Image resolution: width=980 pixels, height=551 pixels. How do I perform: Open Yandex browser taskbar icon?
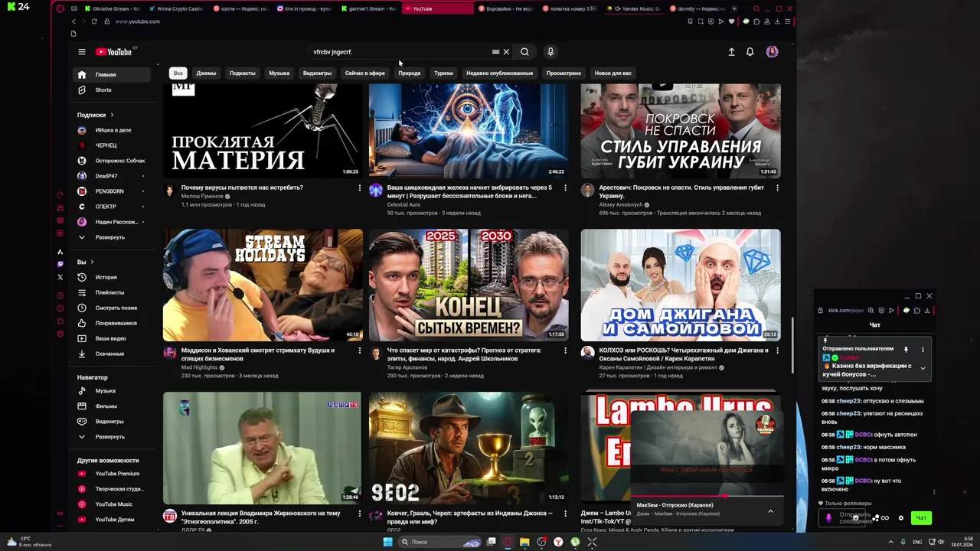pos(558,542)
